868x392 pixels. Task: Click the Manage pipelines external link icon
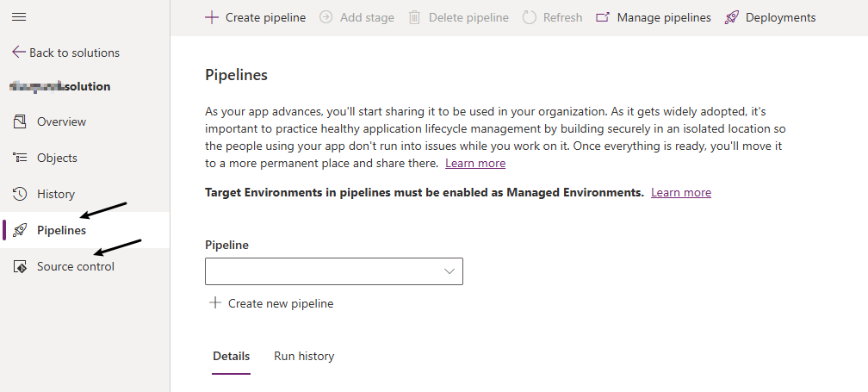pyautogui.click(x=604, y=17)
